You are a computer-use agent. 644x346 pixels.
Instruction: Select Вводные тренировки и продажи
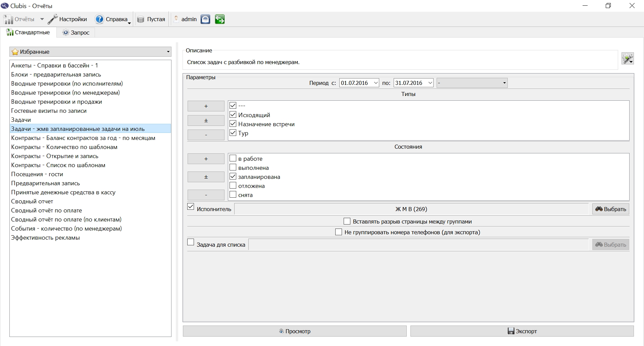tap(90, 102)
